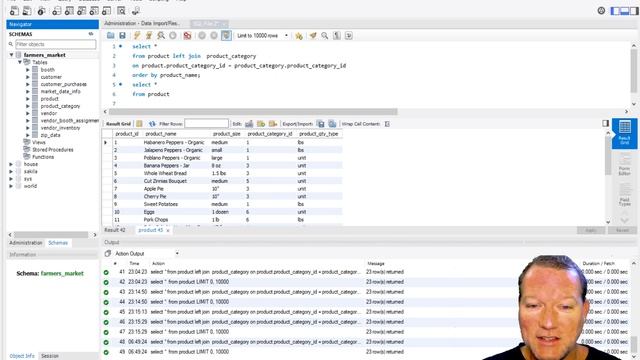
Task: Expand the house schema
Action: (x=11, y=164)
